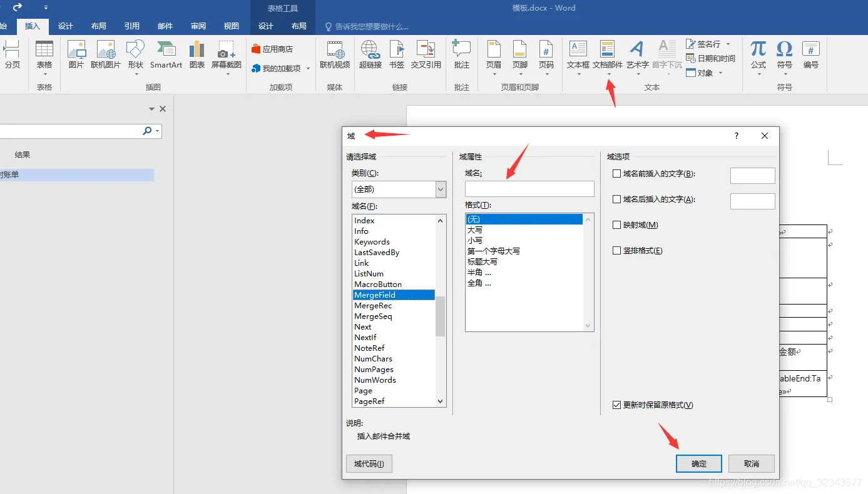Check 域名前插入的文字 option
Screen dimensions: 868x494
(x=616, y=174)
